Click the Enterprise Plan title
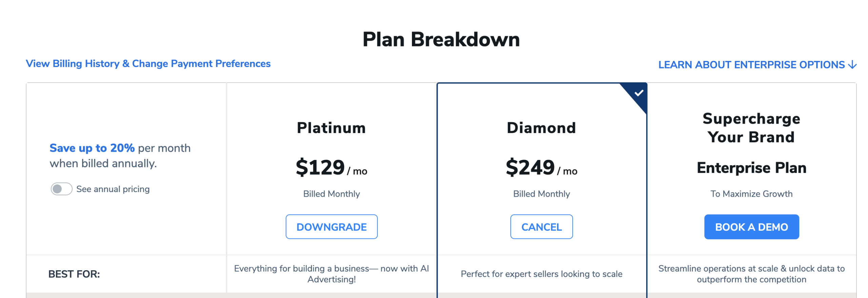 point(751,168)
